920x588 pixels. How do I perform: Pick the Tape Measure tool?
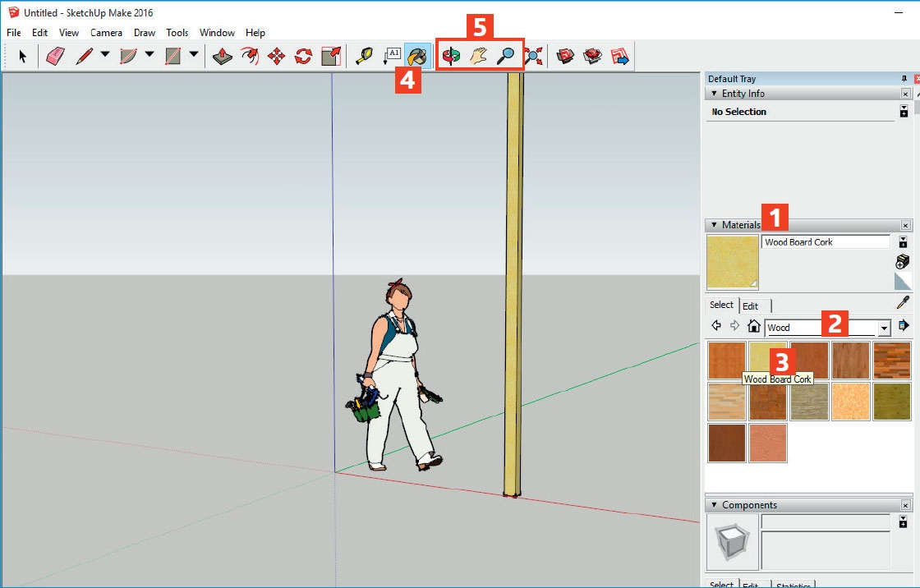tap(364, 56)
